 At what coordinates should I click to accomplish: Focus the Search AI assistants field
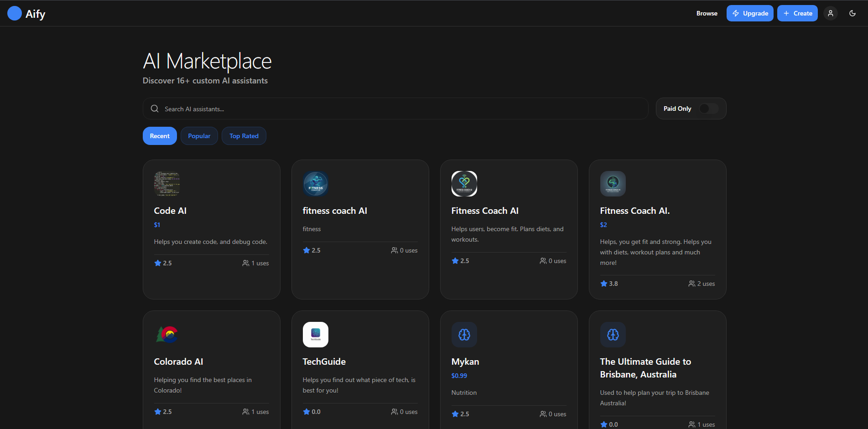click(x=401, y=109)
